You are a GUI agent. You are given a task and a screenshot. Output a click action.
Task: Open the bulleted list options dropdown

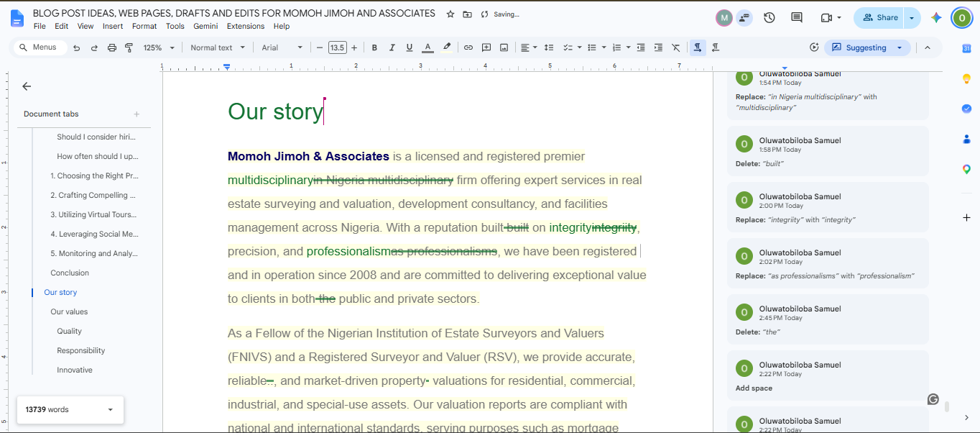pyautogui.click(x=604, y=47)
